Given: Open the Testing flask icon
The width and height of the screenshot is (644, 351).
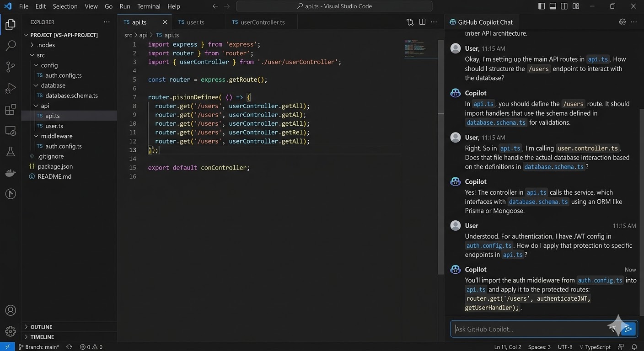Looking at the screenshot, I should tap(11, 152).
